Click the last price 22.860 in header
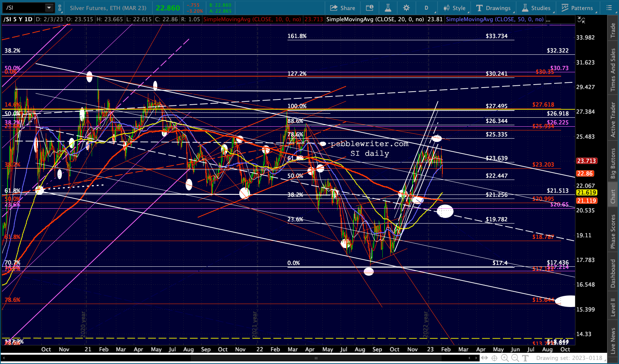The width and height of the screenshot is (619, 364). 168,8
